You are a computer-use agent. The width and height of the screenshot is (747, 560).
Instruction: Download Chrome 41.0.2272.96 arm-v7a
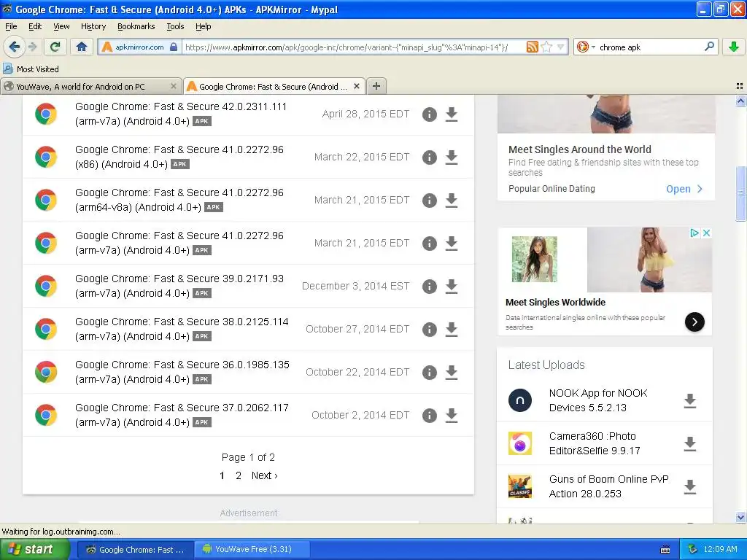[451, 244]
